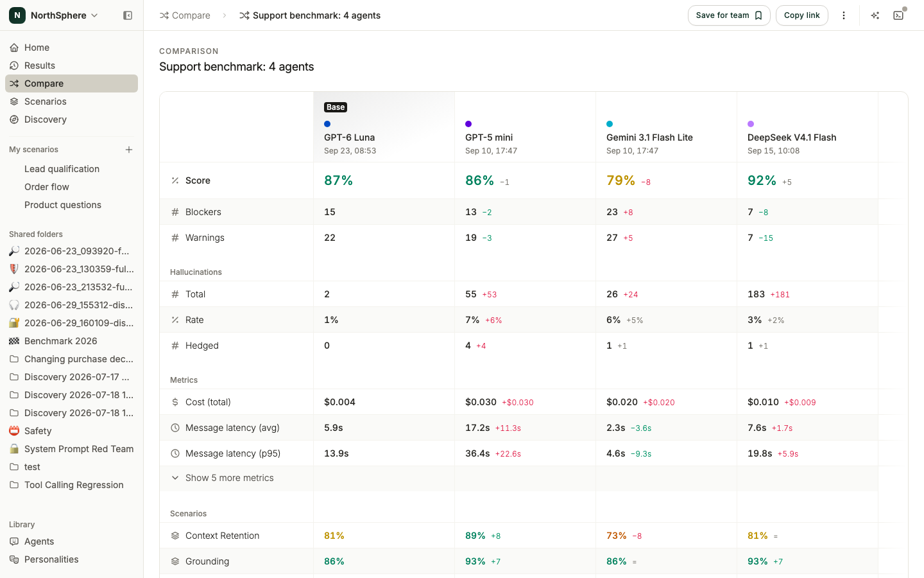The height and width of the screenshot is (578, 924).
Task: Open the test folder
Action: click(x=71, y=467)
